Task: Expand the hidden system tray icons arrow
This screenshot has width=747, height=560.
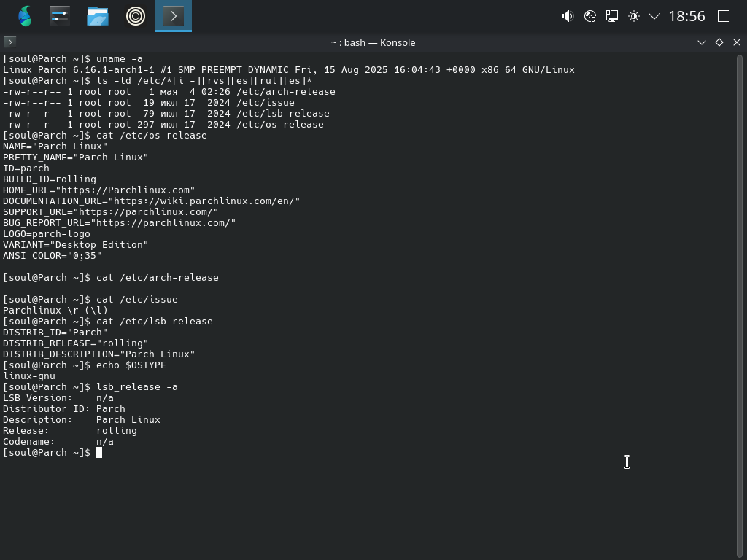Action: (654, 16)
